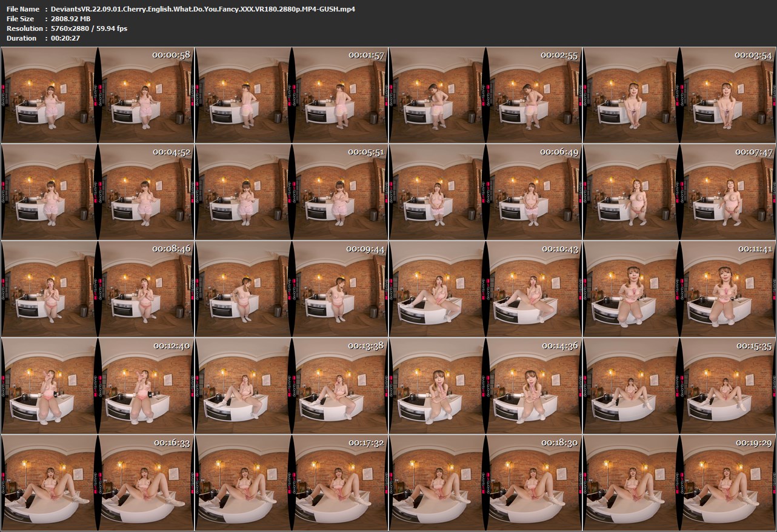
Task: Pick the frame stamped 00:09:44
Action: click(291, 288)
